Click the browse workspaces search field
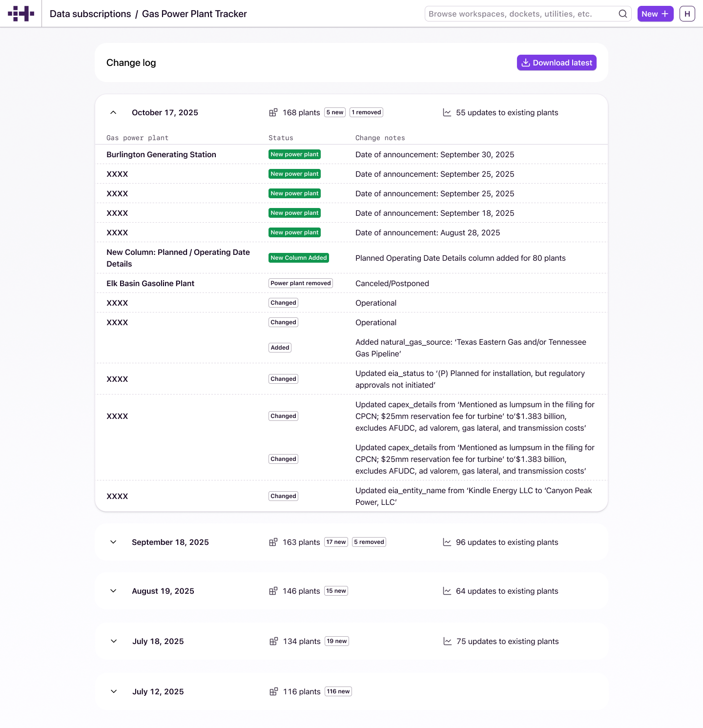Screen dimensions: 703x728 (x=513, y=14)
